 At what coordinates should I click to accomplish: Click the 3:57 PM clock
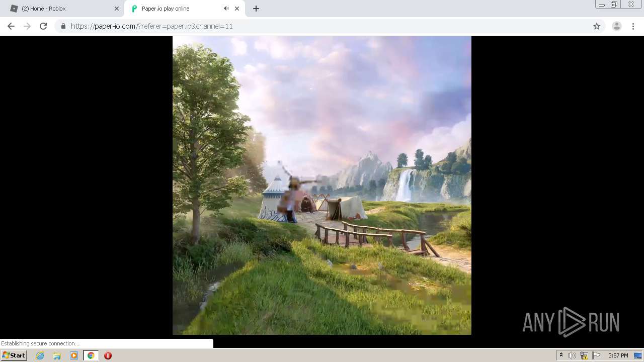[618, 355]
